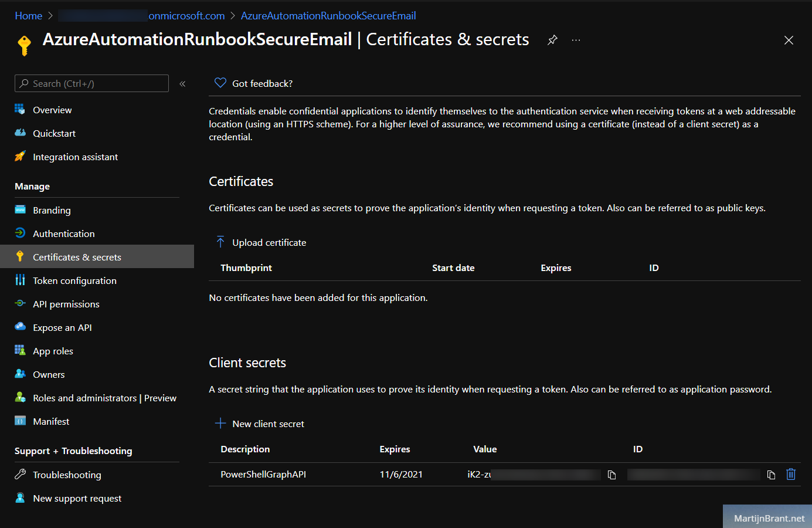
Task: Click the Certificates & secrets key icon in sidebar
Action: [20, 256]
